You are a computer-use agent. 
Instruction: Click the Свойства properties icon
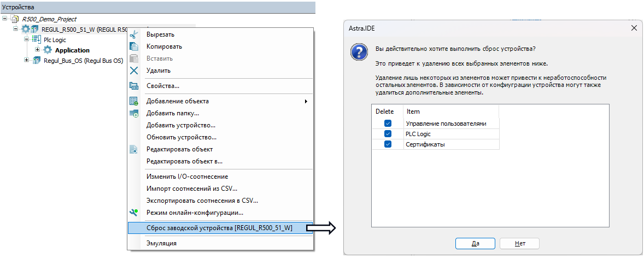pyautogui.click(x=134, y=86)
